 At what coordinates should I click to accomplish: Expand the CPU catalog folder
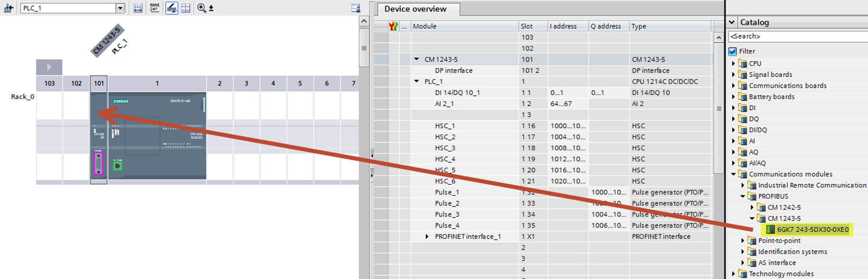734,63
